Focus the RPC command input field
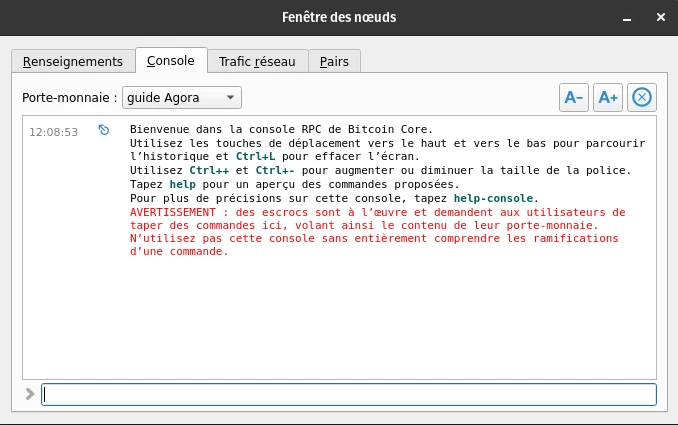 tap(349, 394)
